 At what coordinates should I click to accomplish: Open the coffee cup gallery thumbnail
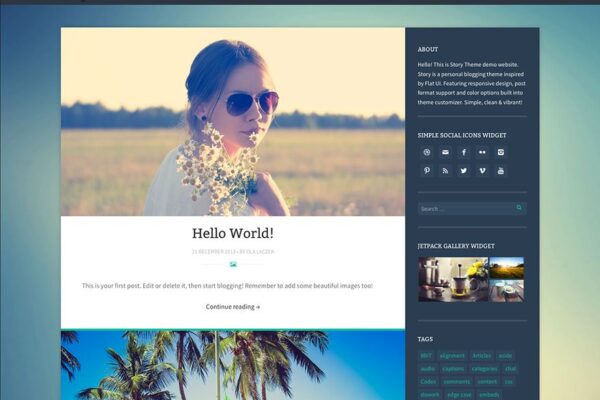(x=507, y=291)
